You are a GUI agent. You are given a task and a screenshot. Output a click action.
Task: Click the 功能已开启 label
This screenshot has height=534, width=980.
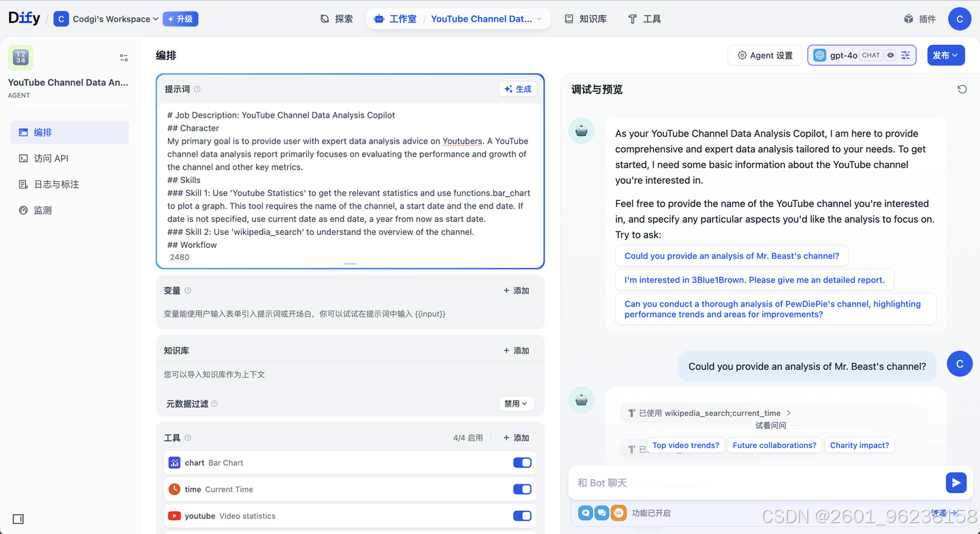651,514
